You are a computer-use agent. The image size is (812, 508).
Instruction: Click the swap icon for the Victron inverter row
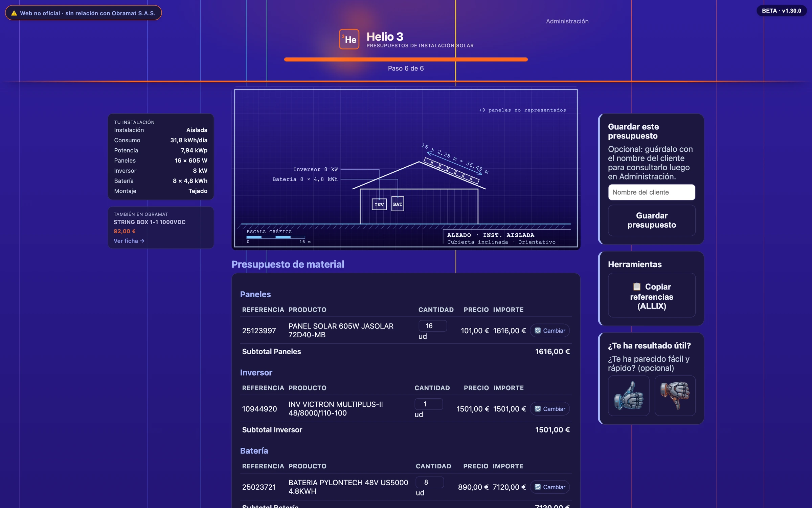(538, 409)
